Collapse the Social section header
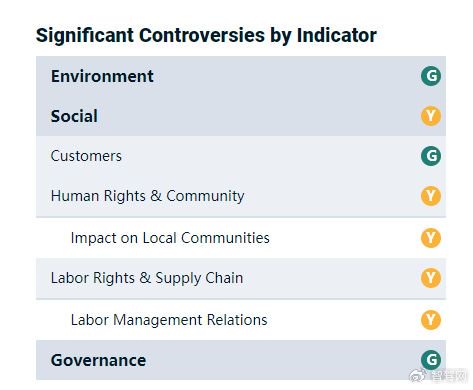The height and width of the screenshot is (390, 473). pyautogui.click(x=241, y=116)
